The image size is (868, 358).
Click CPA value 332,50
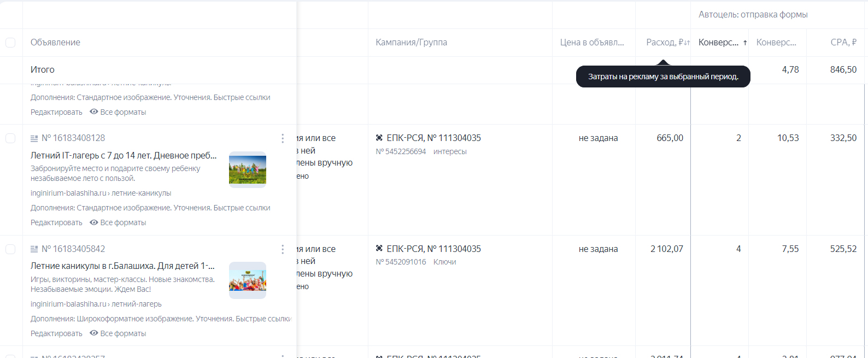point(843,138)
